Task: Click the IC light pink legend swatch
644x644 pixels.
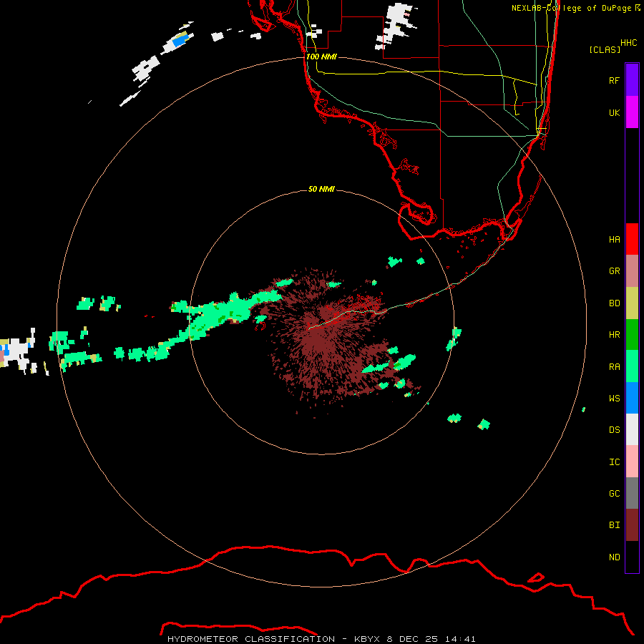Action: coord(632,462)
